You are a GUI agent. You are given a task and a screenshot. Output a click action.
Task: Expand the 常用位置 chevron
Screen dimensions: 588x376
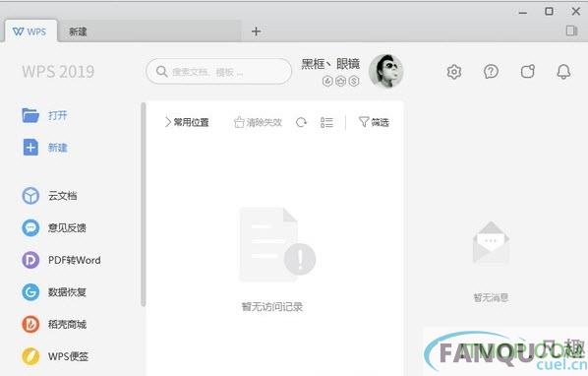click(167, 122)
